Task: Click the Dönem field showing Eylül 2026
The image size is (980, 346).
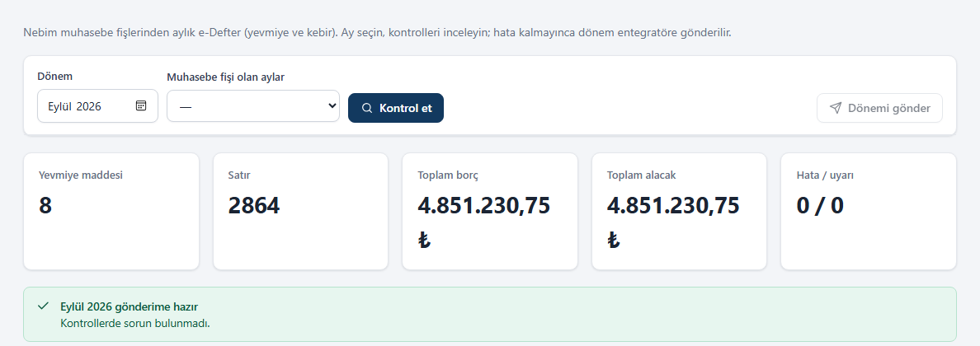Action: click(97, 106)
